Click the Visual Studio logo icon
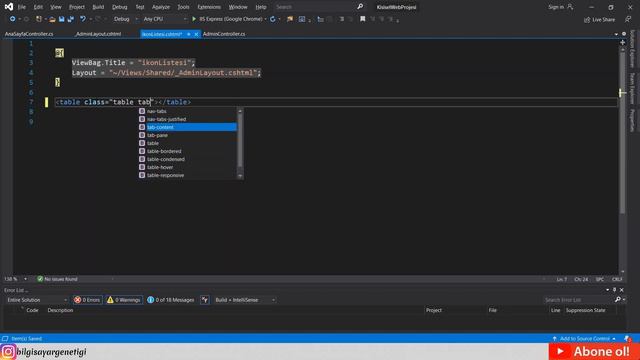Screen dimensions: 640x360 (x=9, y=7)
